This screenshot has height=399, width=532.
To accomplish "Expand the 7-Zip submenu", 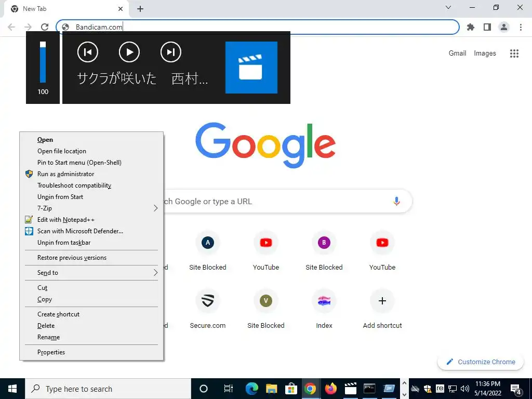I will click(x=91, y=208).
